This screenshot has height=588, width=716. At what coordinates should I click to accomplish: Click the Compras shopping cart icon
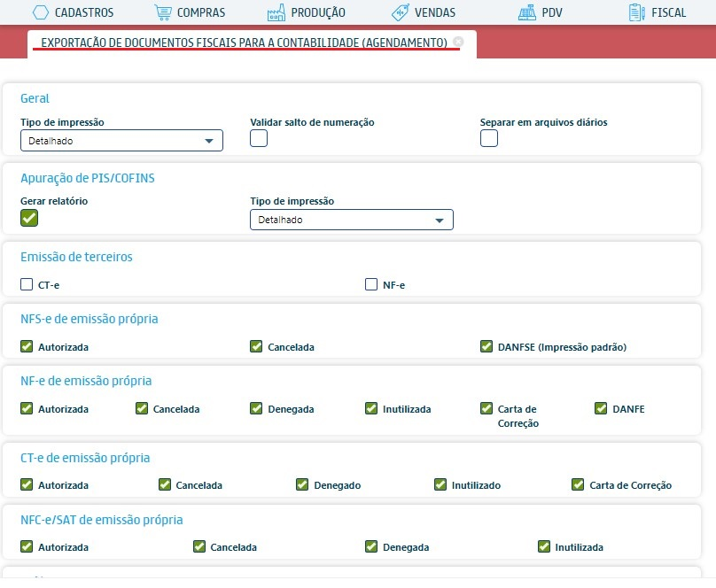click(x=163, y=12)
